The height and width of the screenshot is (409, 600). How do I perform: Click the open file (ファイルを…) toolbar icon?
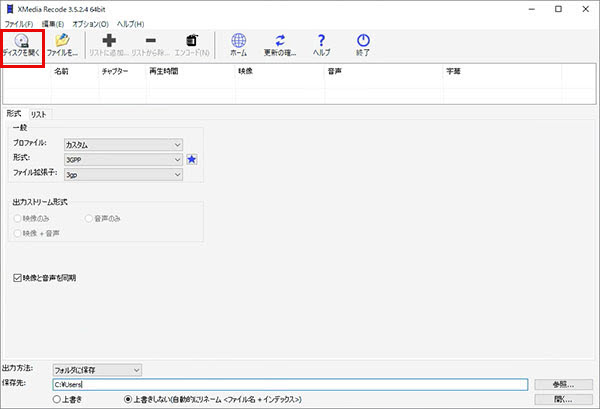(62, 45)
